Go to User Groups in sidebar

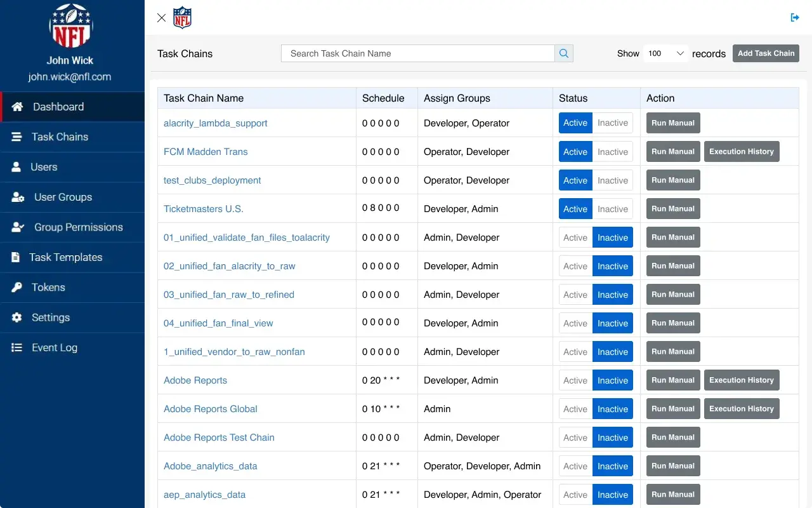point(63,197)
